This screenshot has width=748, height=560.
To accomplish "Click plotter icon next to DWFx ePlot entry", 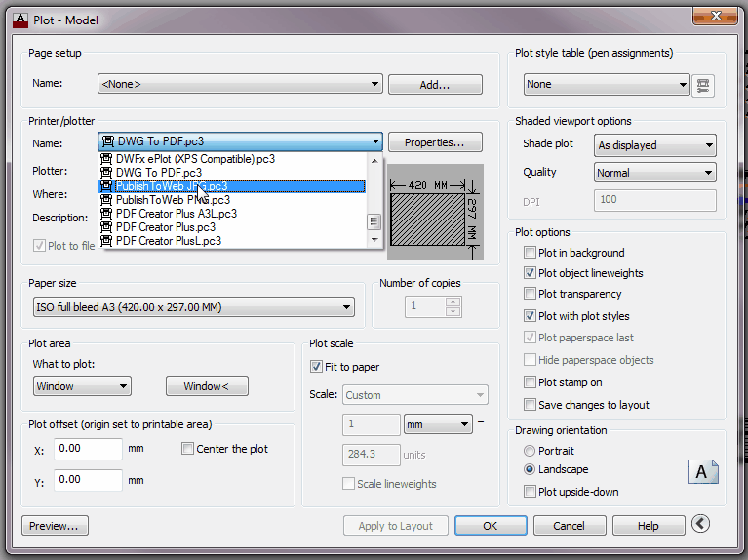I will [107, 159].
